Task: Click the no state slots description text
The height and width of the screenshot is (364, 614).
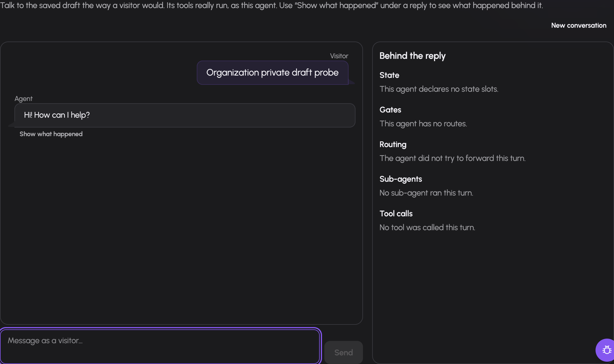Action: point(439,89)
